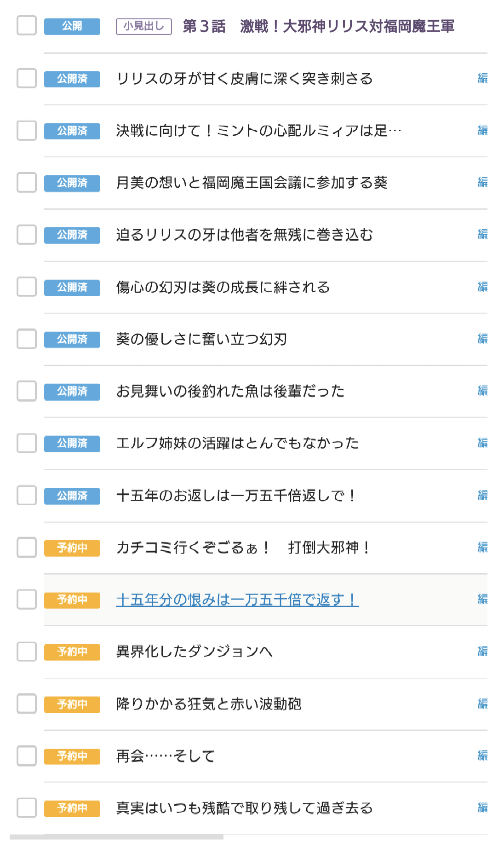Open episode 決戦に向けて！ミントの心配
The image size is (504, 854).
coord(258,131)
